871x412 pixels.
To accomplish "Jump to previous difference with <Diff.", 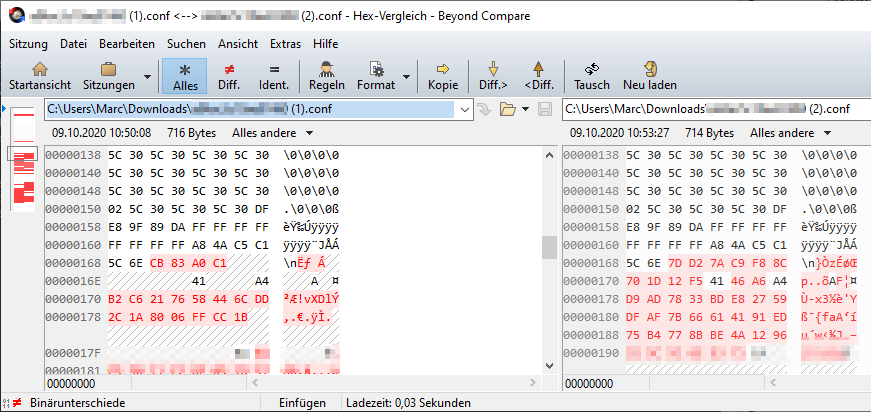I will point(538,76).
